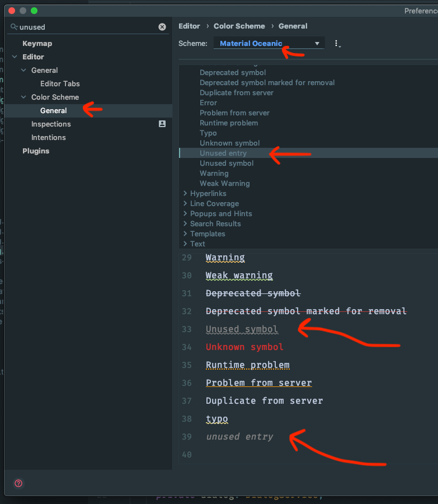Click the search magnifier icon
This screenshot has width=438, height=504.
14,27
